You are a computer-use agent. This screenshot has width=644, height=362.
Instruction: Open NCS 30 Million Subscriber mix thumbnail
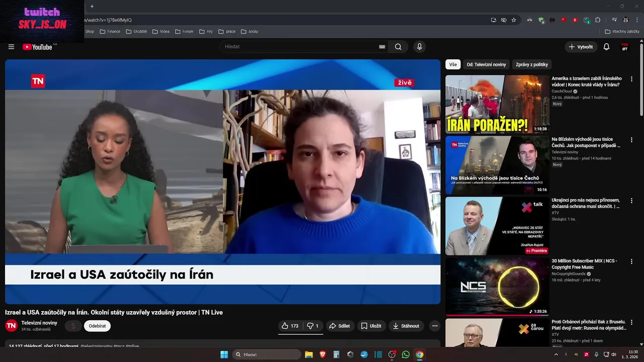pos(497,287)
